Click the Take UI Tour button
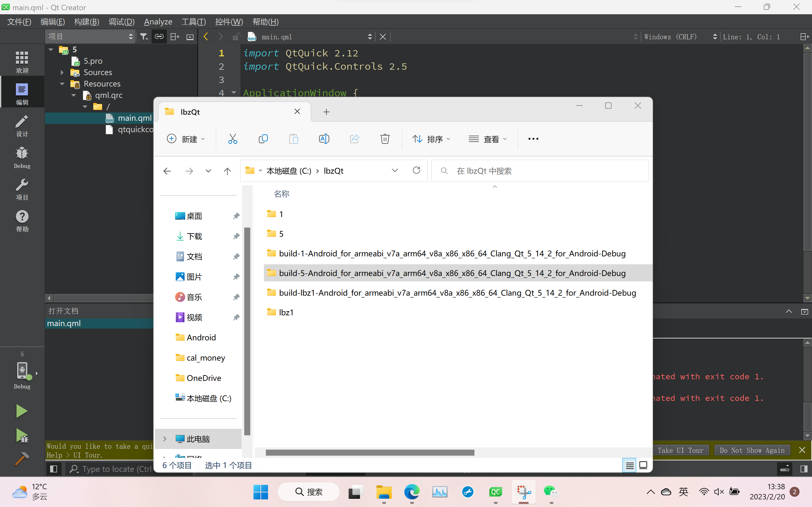Viewport: 812px width, 507px height. [681, 450]
